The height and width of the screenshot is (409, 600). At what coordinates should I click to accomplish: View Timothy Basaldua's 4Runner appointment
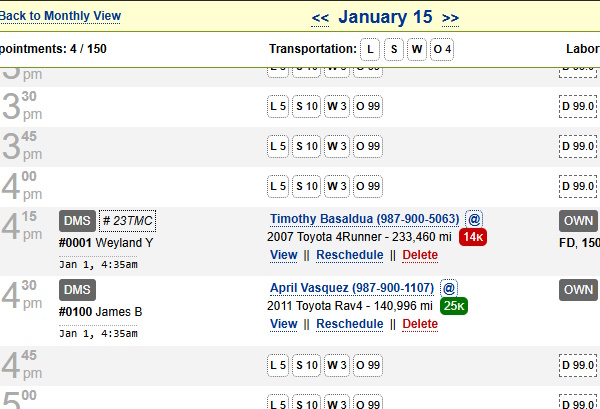point(283,255)
